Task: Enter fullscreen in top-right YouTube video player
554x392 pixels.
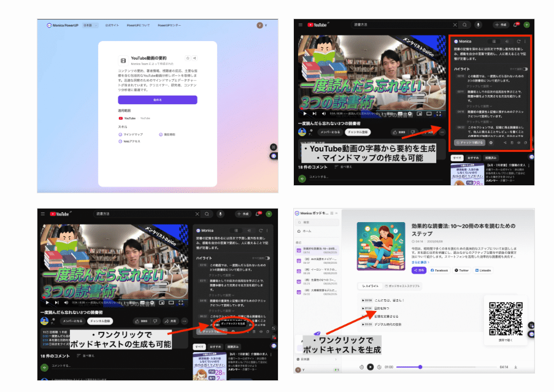Action: coord(439,113)
